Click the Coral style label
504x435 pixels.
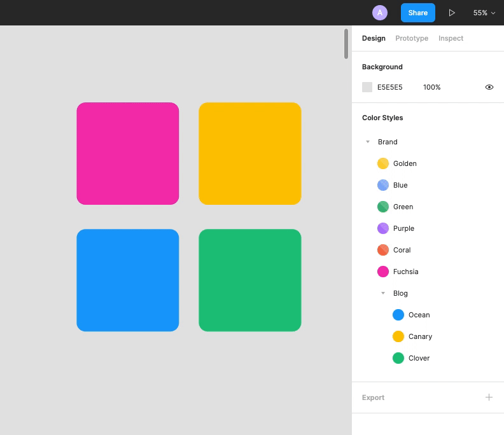point(402,250)
